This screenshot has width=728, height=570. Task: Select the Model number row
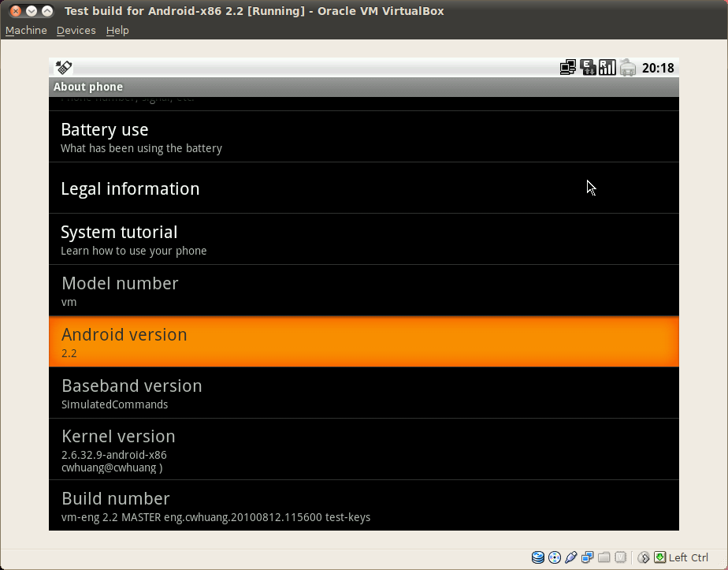click(x=363, y=290)
